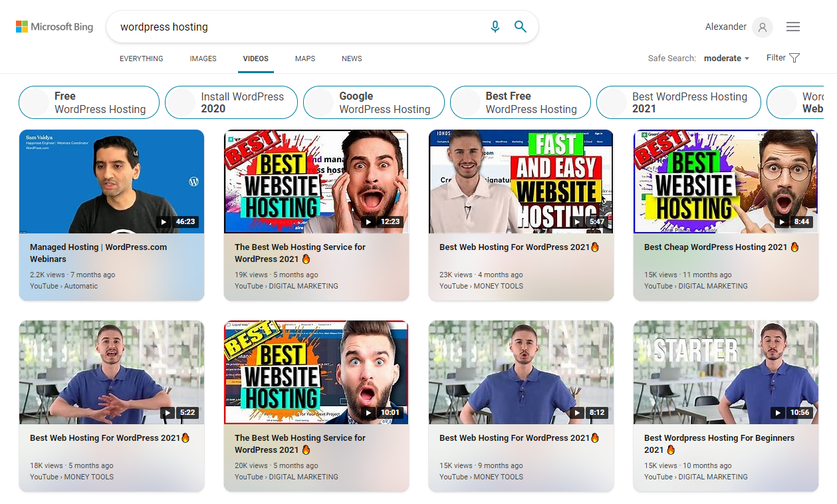
Task: Switch to the IMAGES tab
Action: point(203,59)
